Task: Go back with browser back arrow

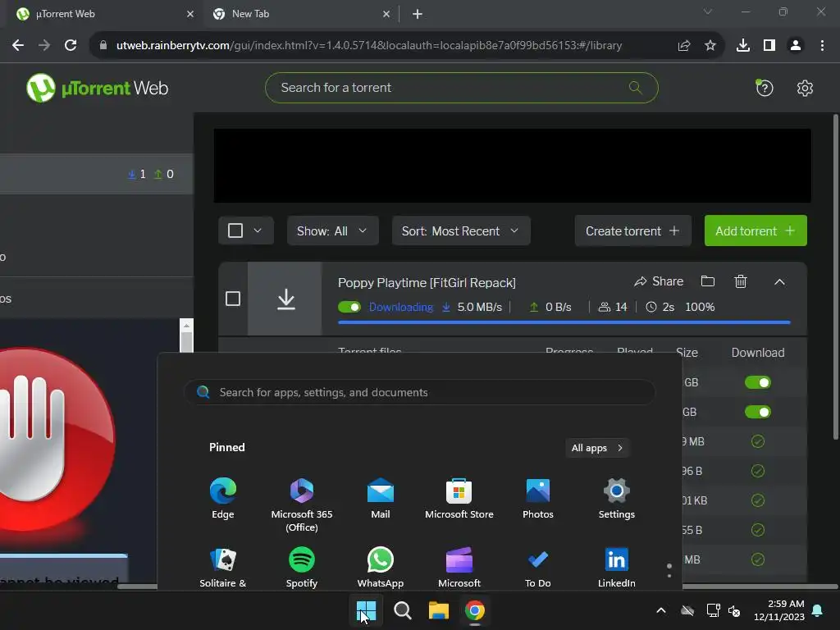Action: (18, 46)
